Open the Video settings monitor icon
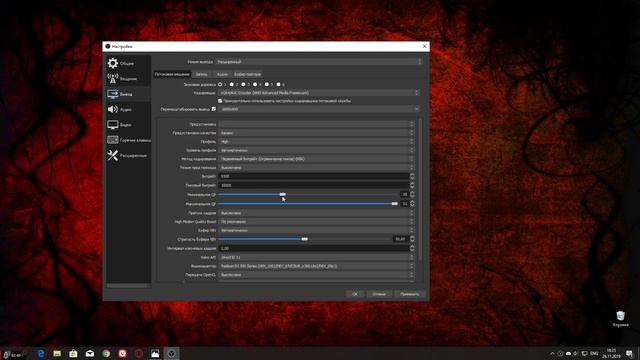This screenshot has width=640, height=360. coord(113,124)
